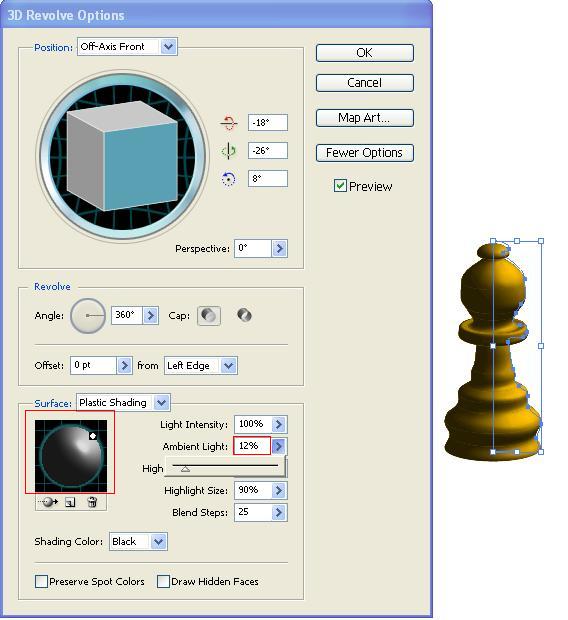Viewport: 568px width, 620px height.
Task: Click the Blend Steps field 25
Action: tap(253, 512)
